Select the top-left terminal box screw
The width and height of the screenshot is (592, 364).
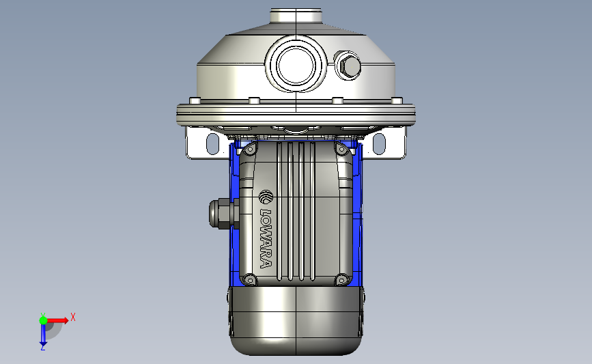(x=249, y=150)
